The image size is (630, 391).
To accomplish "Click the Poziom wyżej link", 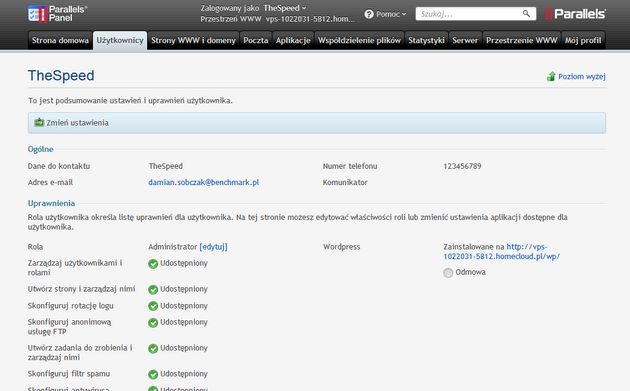I will [581, 76].
